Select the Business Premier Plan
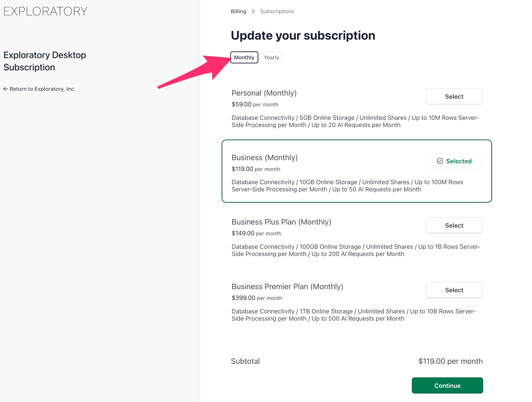This screenshot has width=532, height=402. click(454, 290)
